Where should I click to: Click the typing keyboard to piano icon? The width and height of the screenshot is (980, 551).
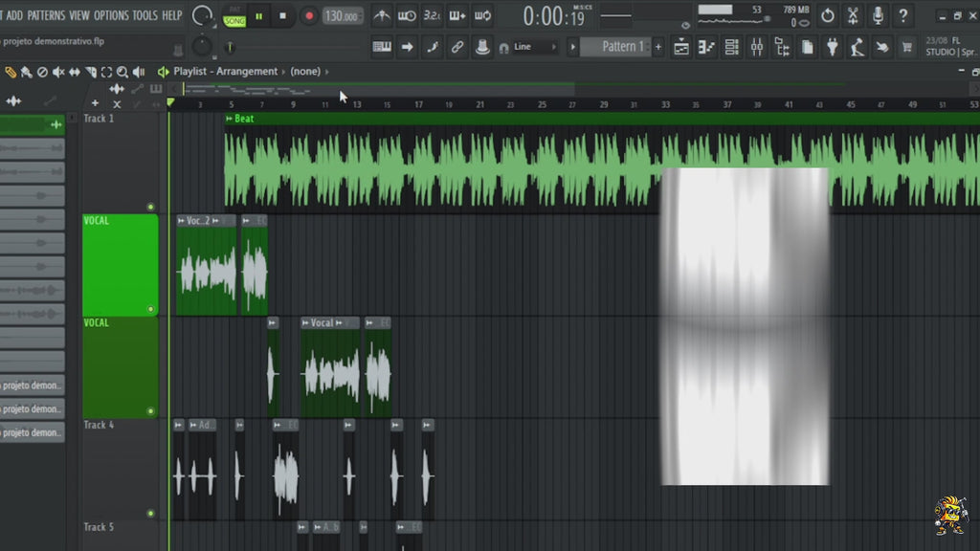pyautogui.click(x=457, y=15)
